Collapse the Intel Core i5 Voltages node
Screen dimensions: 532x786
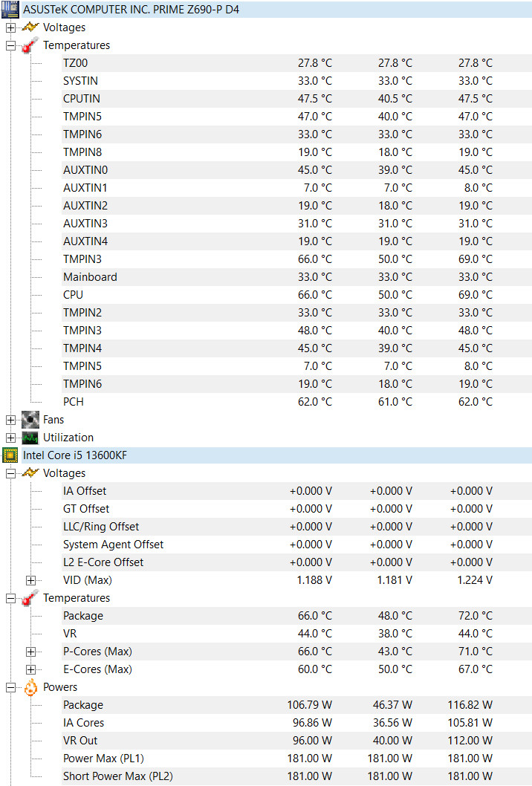click(10, 473)
